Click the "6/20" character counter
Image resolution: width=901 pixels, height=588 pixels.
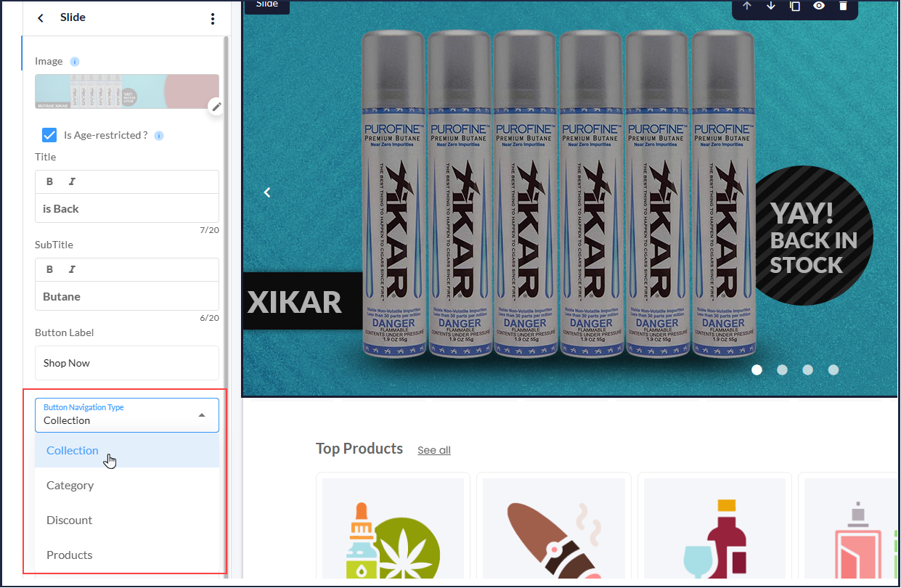209,318
